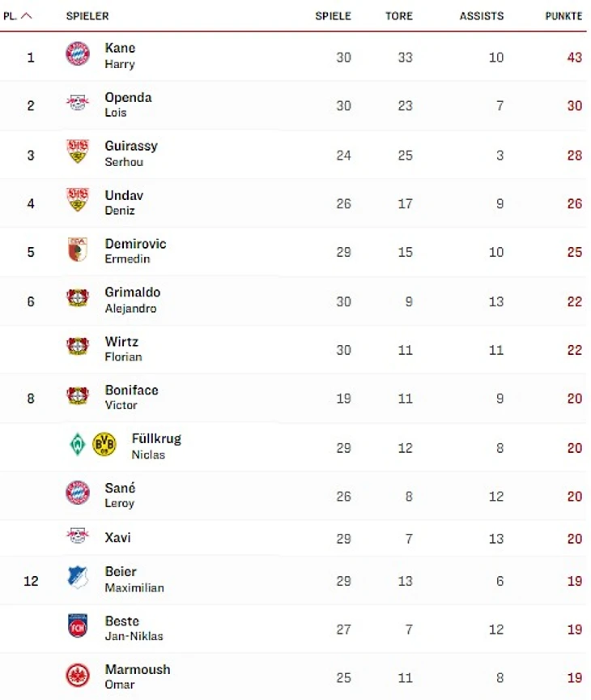Image resolution: width=591 pixels, height=700 pixels.
Task: Click the RB Leipzig logo beside Openda
Action: 78,103
